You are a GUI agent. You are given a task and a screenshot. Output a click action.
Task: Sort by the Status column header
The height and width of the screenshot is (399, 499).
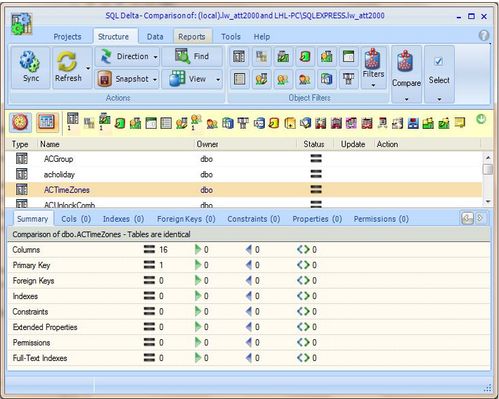pos(314,144)
